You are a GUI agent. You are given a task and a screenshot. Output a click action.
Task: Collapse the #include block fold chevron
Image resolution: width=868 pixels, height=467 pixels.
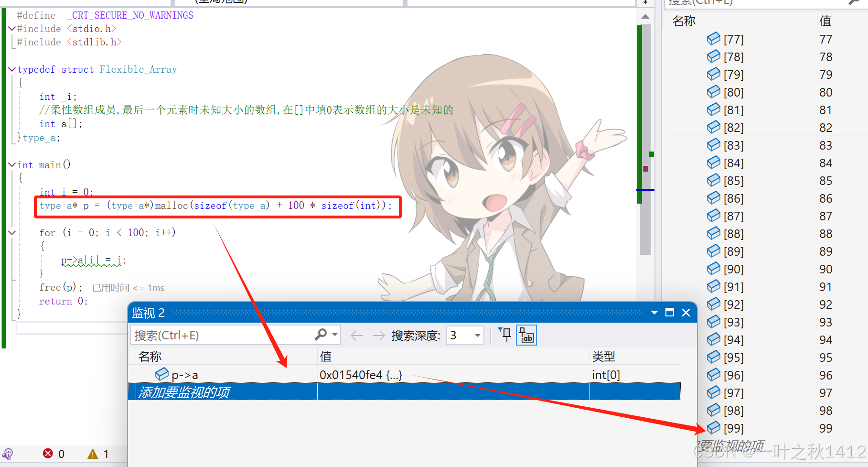point(12,29)
